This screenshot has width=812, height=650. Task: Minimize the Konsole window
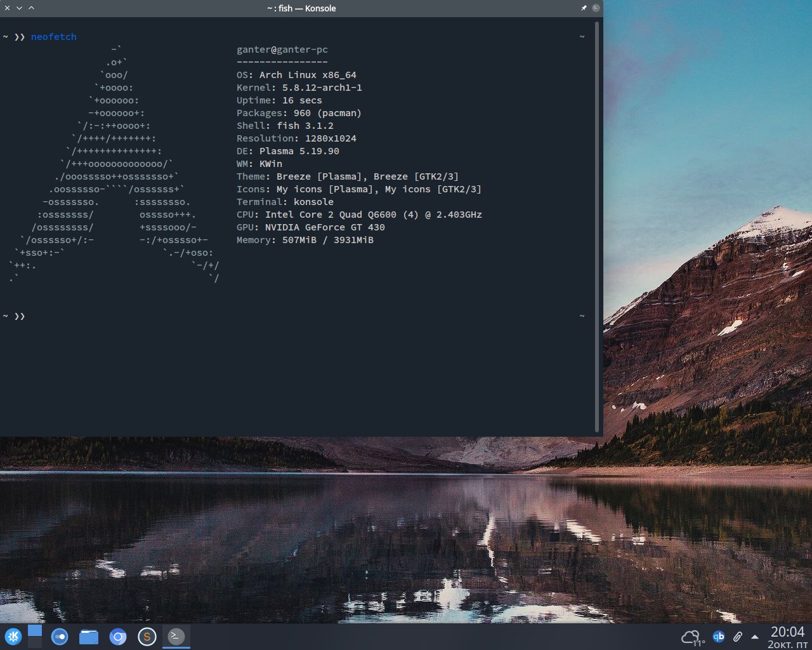[x=20, y=8]
